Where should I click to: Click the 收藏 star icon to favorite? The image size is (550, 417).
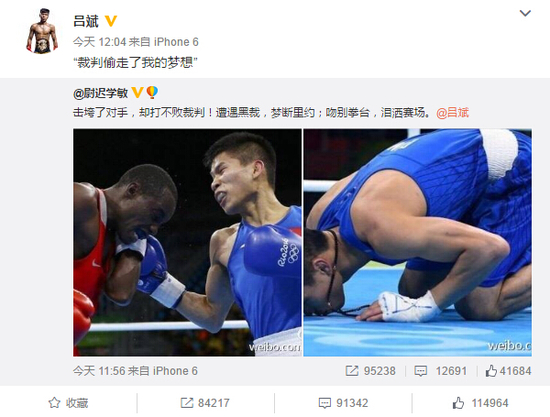54,403
